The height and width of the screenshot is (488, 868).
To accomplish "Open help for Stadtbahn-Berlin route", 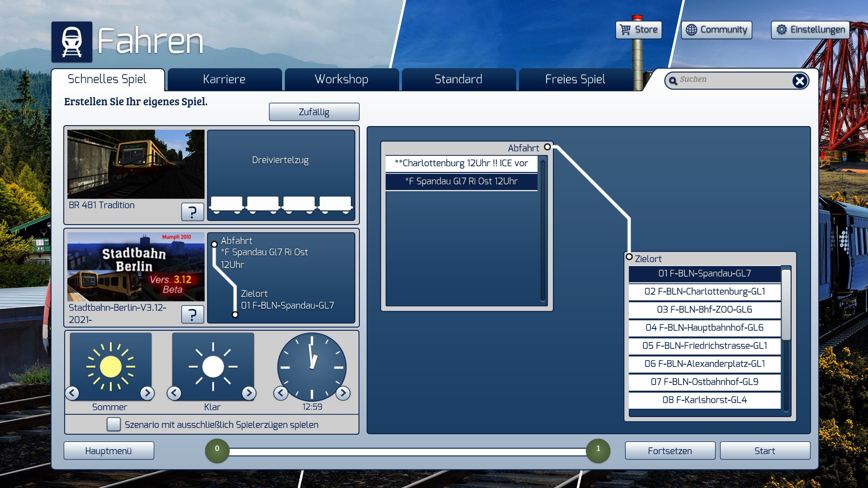I will click(192, 314).
